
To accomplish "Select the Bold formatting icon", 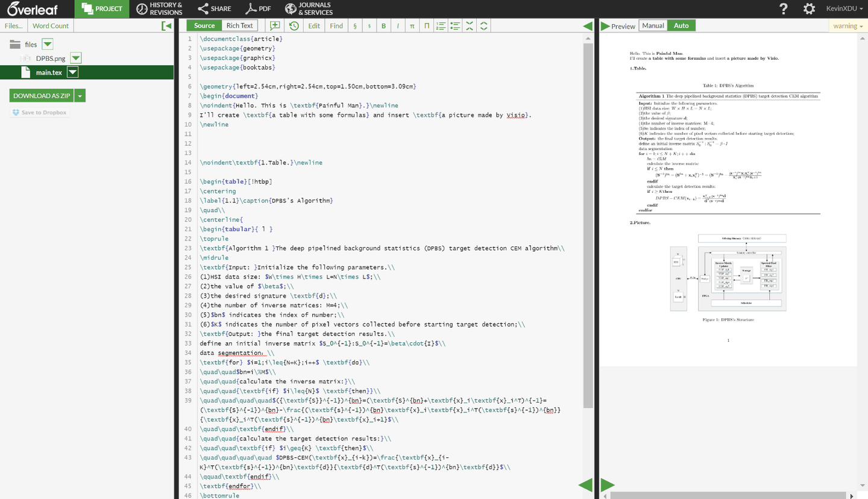I will coord(383,26).
